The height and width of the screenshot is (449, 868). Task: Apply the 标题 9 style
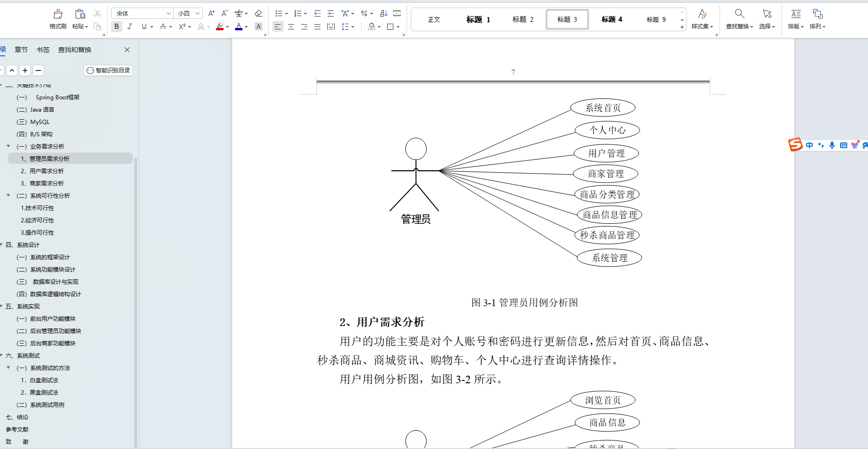click(656, 19)
